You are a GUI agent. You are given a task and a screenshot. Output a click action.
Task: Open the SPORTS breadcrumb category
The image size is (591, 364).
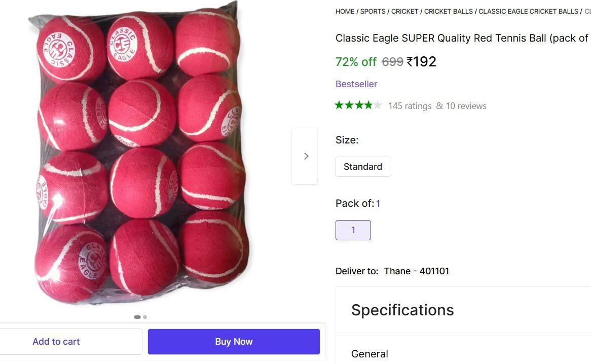[373, 11]
